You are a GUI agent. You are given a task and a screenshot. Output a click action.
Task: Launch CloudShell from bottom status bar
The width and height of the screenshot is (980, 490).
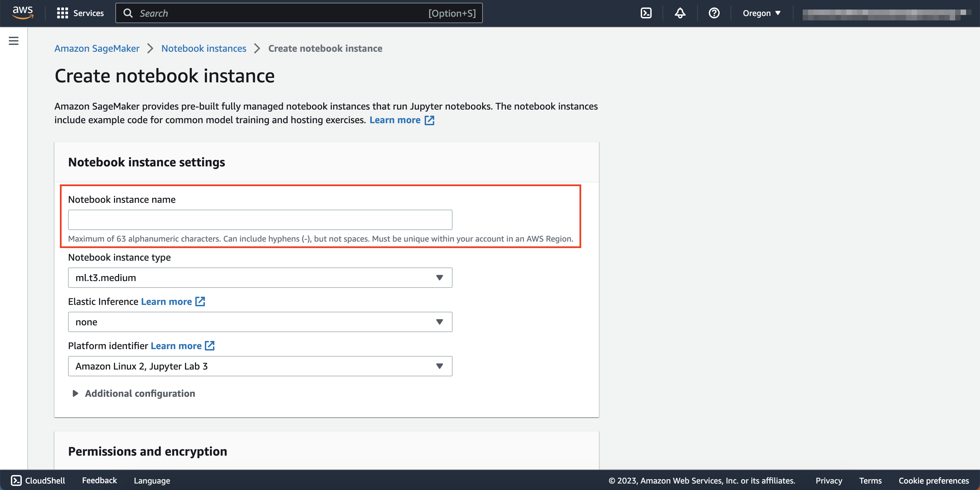(38, 480)
